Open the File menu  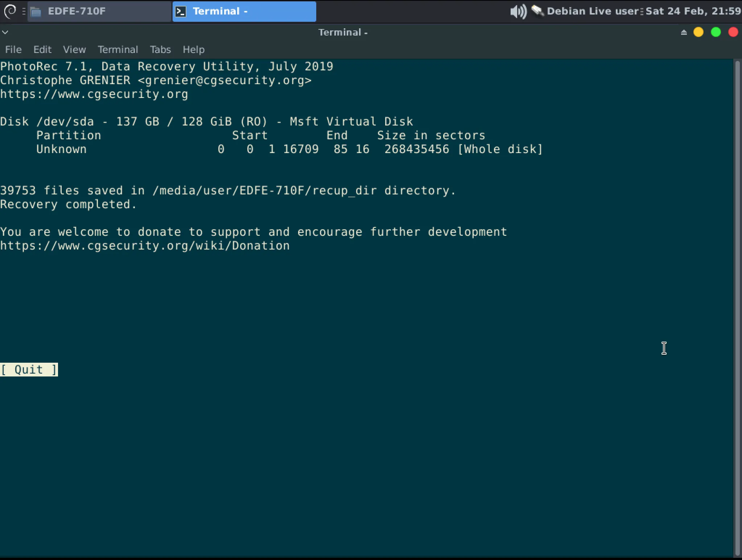point(13,50)
